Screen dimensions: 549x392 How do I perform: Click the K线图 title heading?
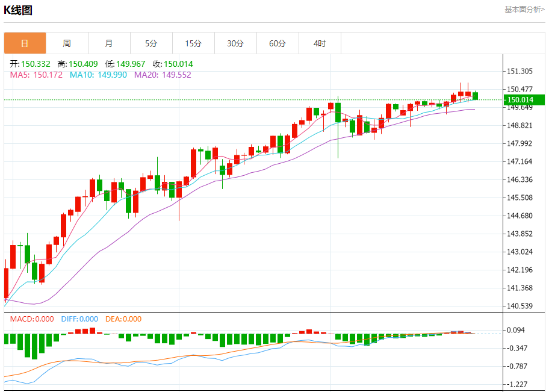18,10
